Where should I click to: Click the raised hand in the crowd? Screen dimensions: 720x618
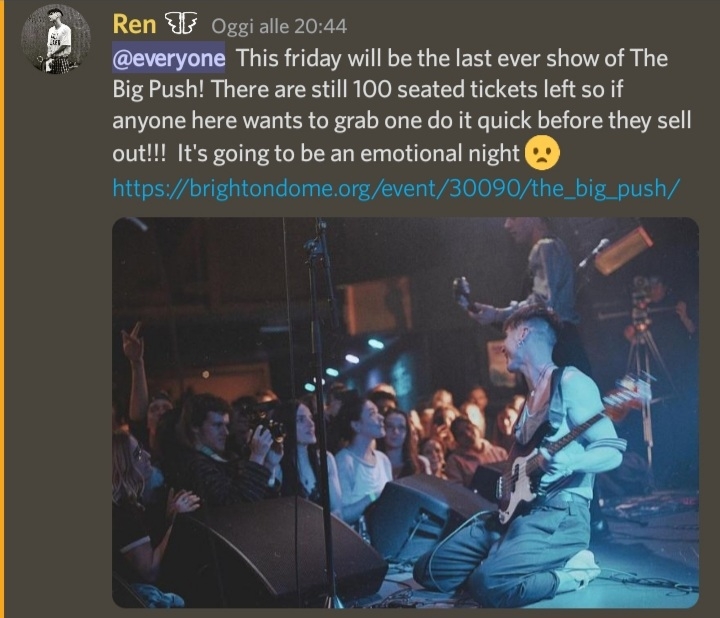pos(132,342)
